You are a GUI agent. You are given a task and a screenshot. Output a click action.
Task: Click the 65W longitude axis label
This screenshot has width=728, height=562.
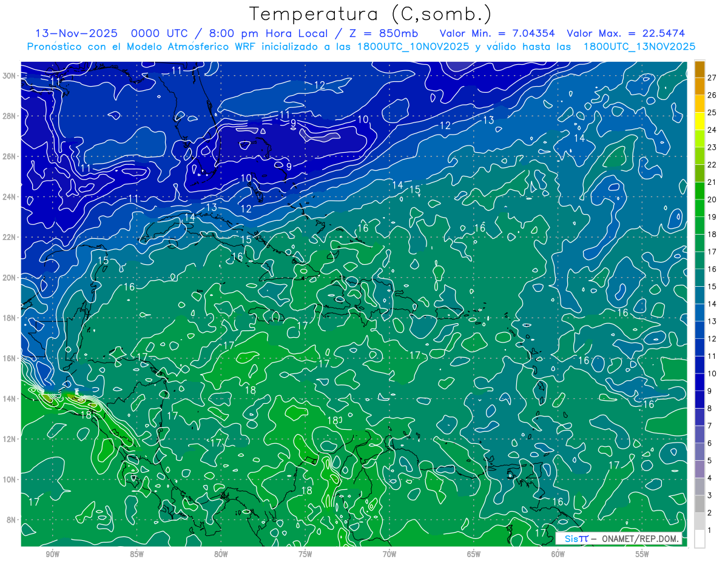pyautogui.click(x=474, y=554)
